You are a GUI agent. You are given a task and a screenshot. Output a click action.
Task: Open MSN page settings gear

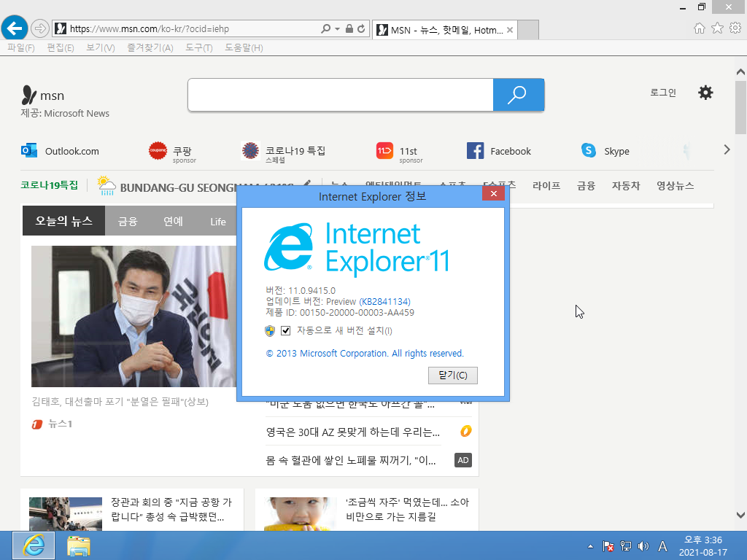(x=705, y=93)
